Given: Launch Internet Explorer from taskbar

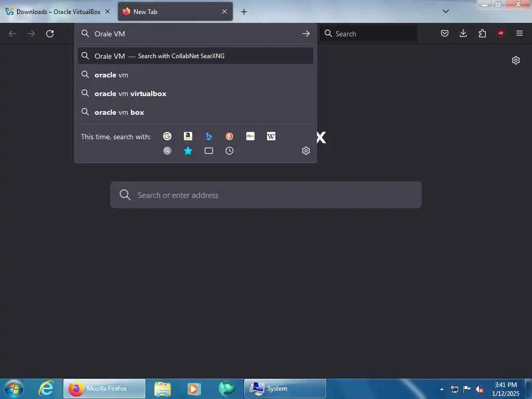Looking at the screenshot, I should [x=46, y=389].
